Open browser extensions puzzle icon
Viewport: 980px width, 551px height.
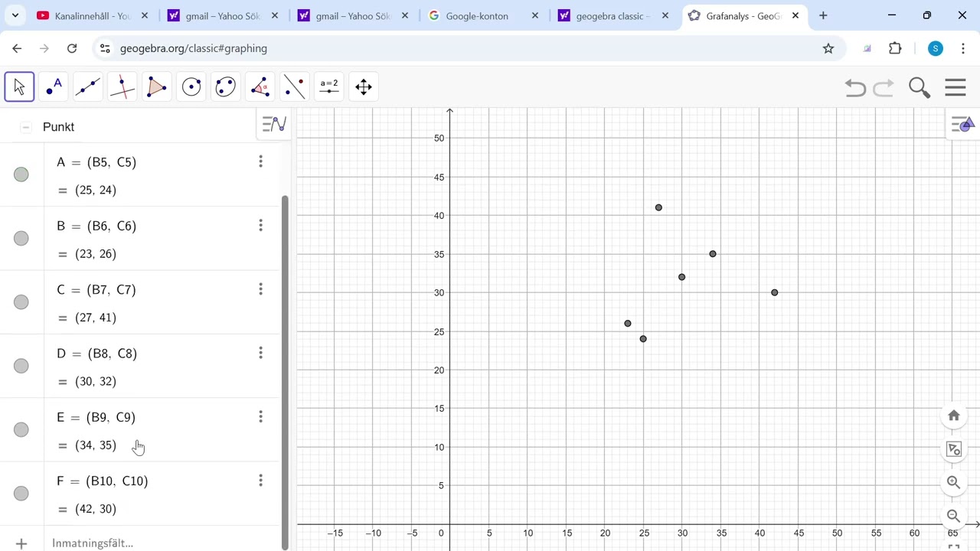[x=895, y=48]
